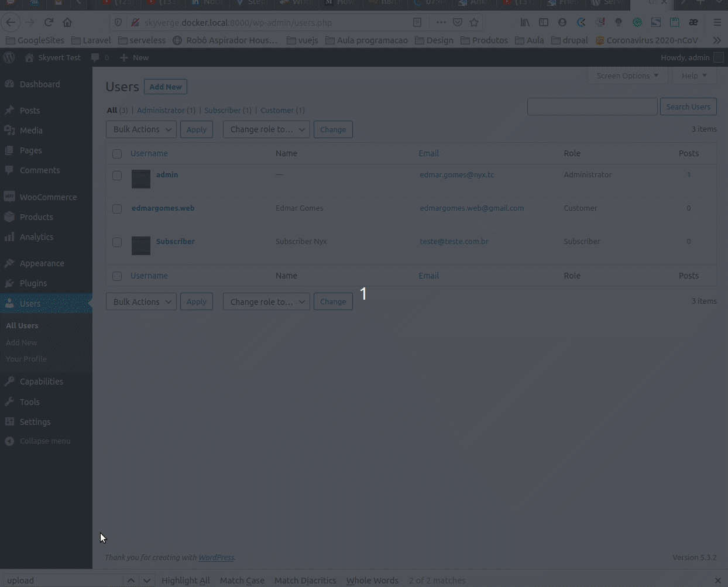Open the bottom Change role to dropdown
728x587 pixels.
[266, 302]
